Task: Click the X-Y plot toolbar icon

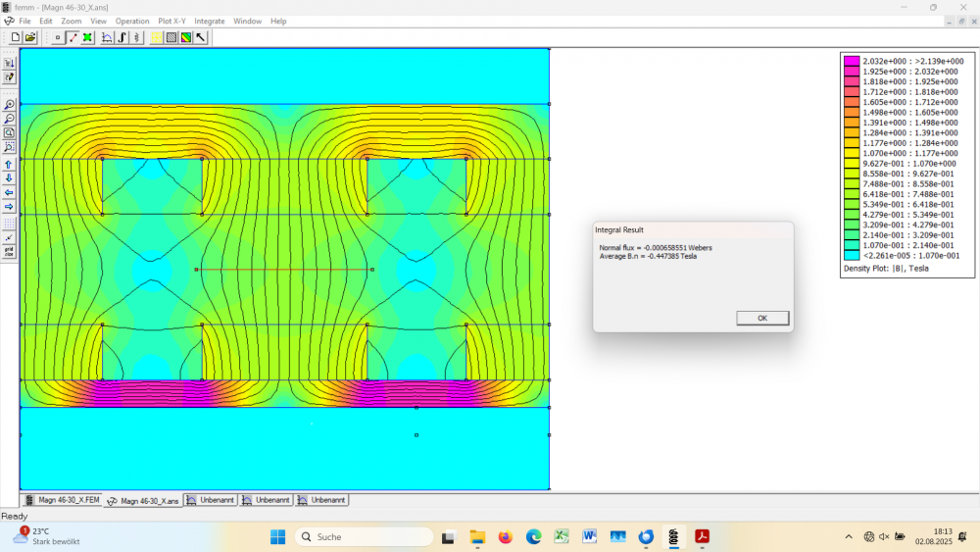Action: (x=107, y=37)
